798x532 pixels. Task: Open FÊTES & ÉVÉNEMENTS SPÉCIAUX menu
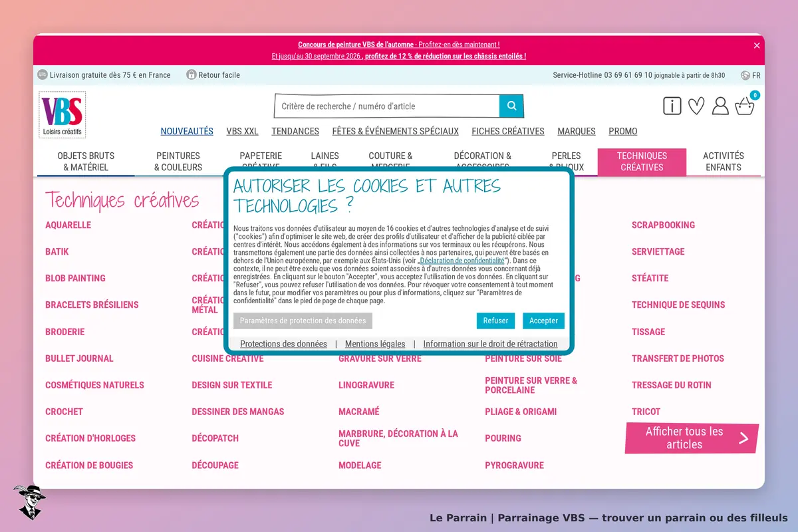pyautogui.click(x=396, y=131)
